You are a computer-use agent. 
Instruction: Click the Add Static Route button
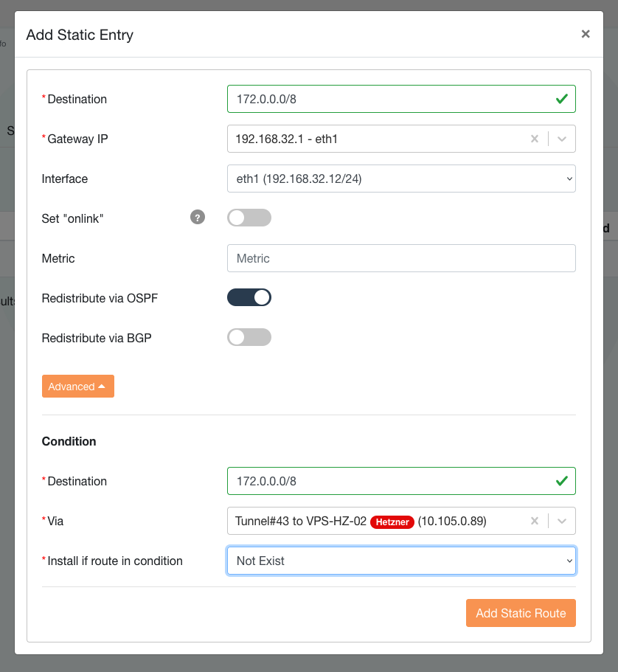[x=520, y=613]
